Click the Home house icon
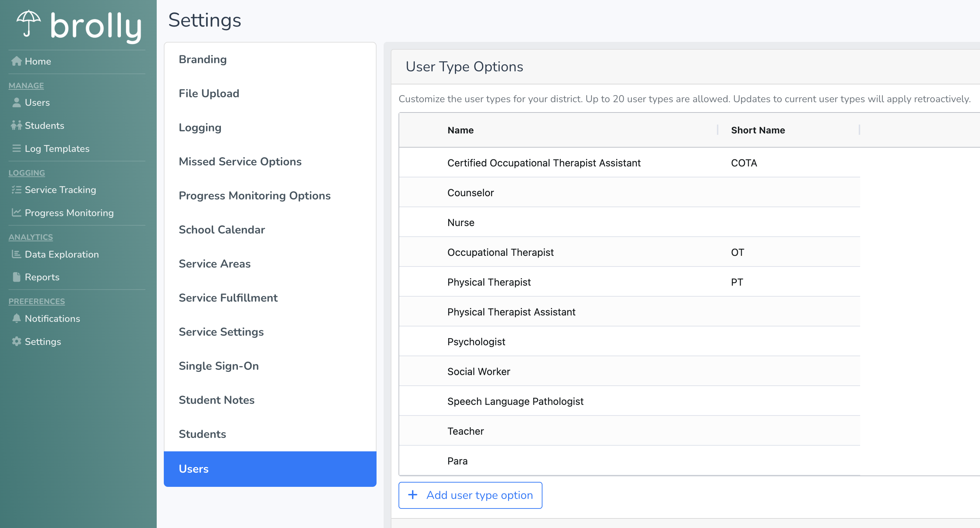980x528 pixels. coord(16,61)
